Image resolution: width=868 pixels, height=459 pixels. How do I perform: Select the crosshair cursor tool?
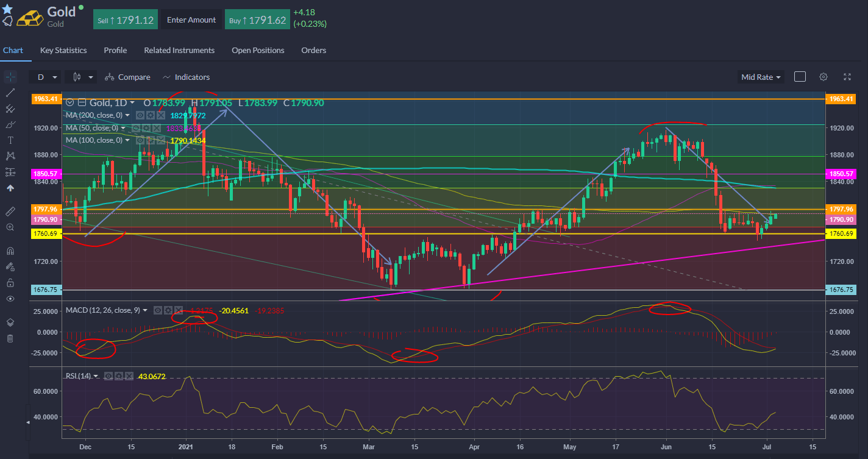(10, 77)
